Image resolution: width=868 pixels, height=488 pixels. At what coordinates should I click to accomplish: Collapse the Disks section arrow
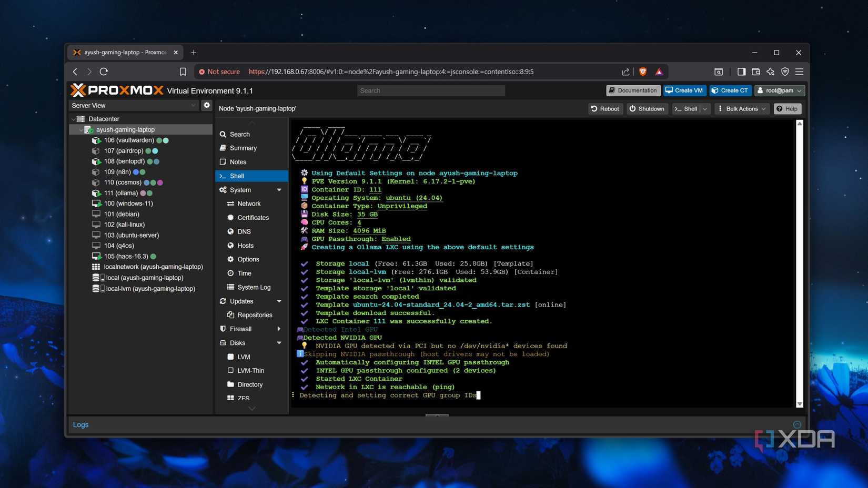(279, 343)
